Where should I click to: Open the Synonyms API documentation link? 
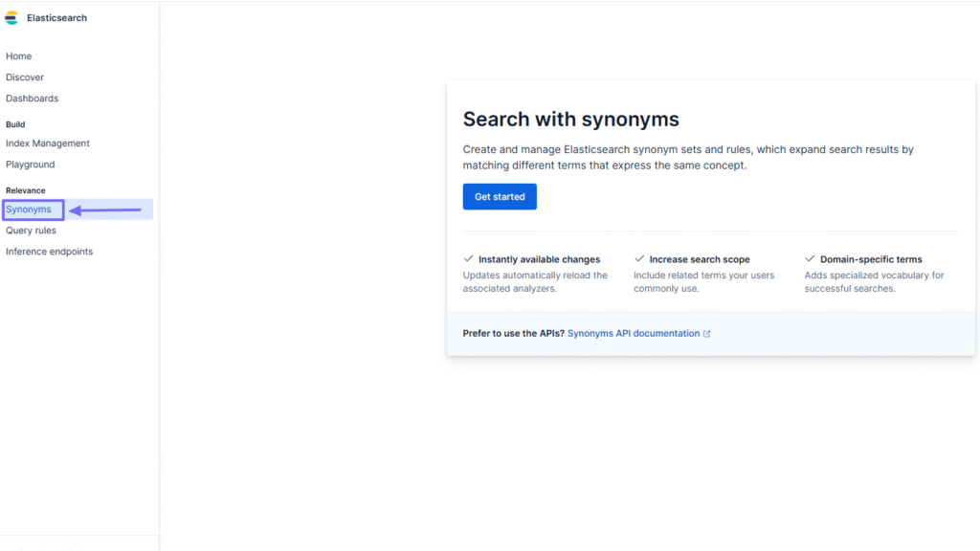tap(635, 333)
